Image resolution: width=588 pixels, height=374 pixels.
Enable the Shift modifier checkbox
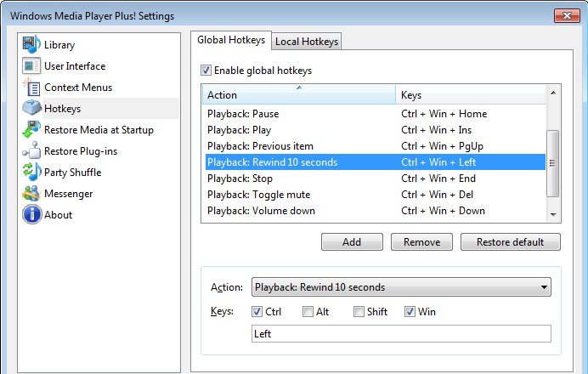tap(359, 312)
